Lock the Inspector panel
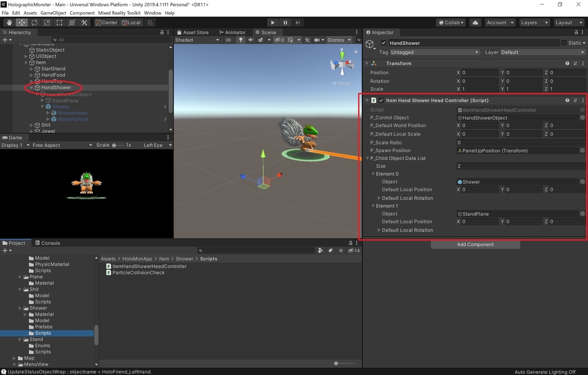The image size is (588, 375). (x=576, y=32)
